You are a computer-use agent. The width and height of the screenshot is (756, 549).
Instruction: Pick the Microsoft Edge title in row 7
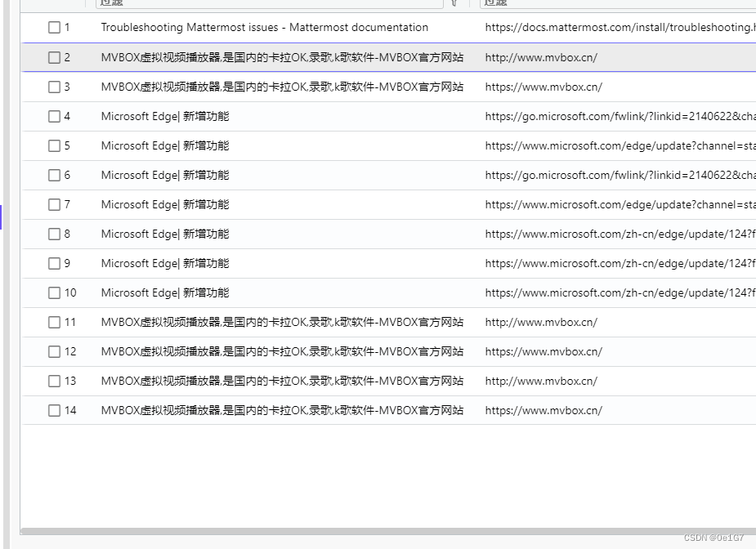click(x=165, y=205)
